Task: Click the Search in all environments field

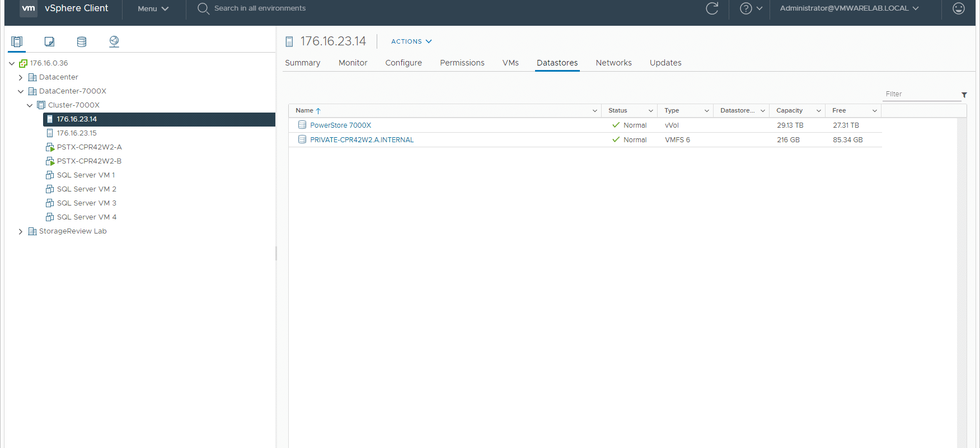Action: pos(260,8)
